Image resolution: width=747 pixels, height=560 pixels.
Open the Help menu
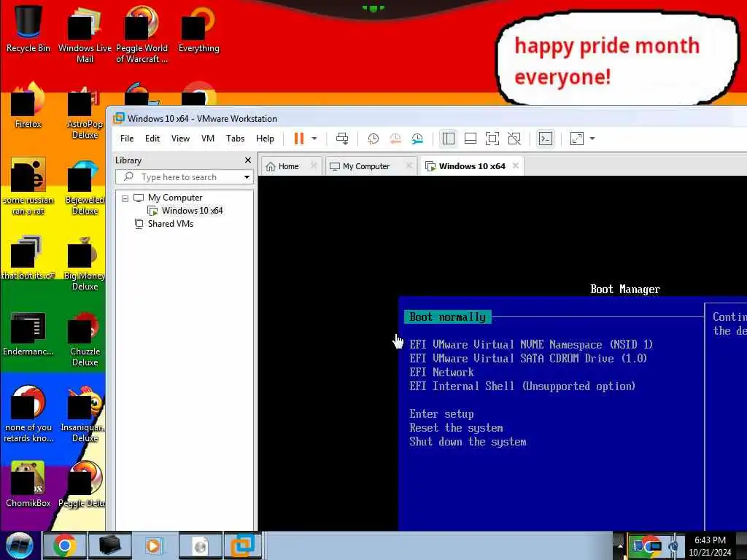265,139
